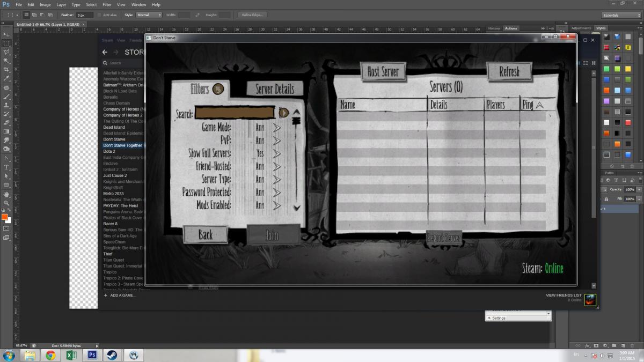The width and height of the screenshot is (644, 362).
Task: Choose New Selection mode in options bar
Action: point(27,15)
